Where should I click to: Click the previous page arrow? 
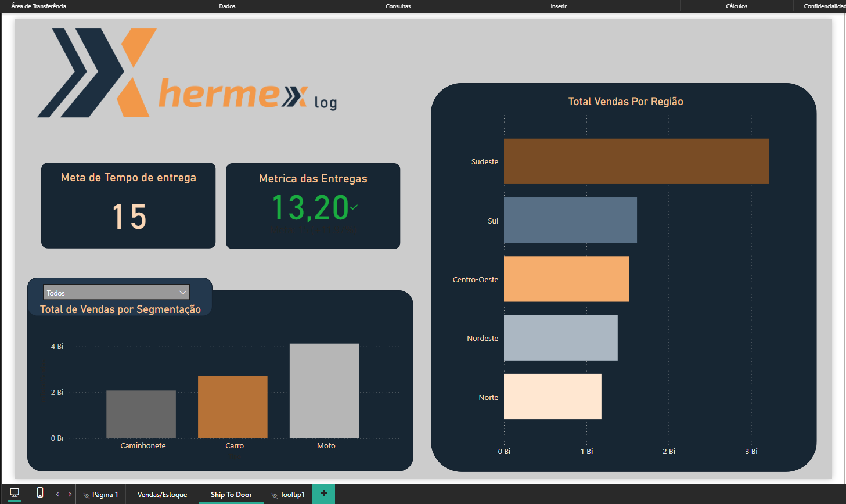[x=58, y=494]
